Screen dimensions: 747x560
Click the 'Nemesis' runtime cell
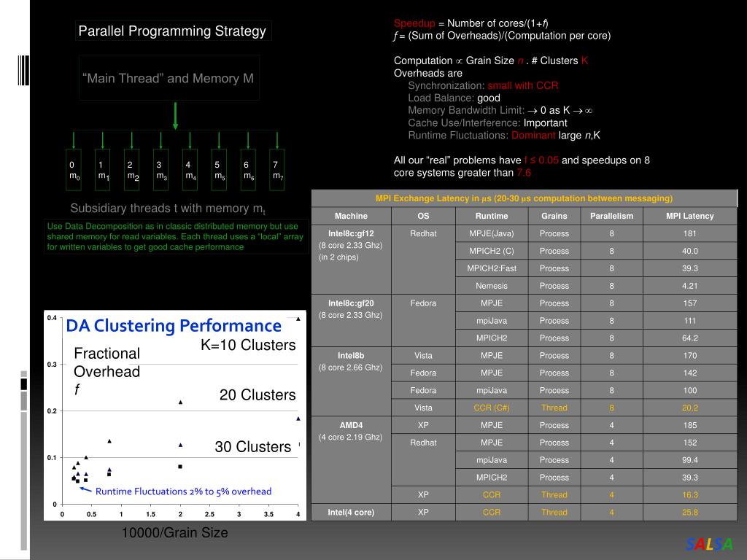tap(492, 286)
